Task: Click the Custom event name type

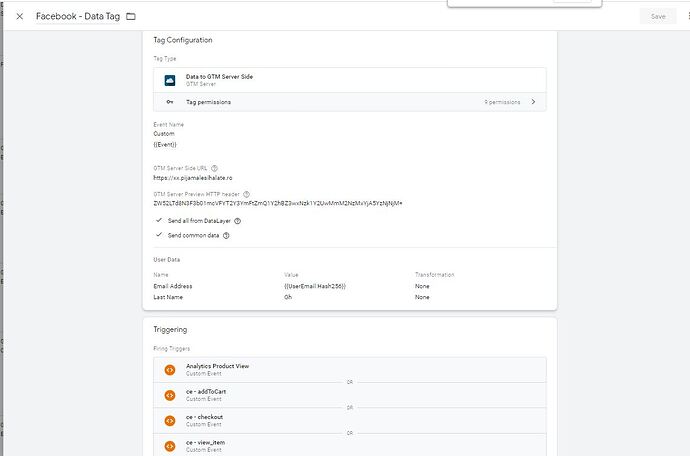Action: point(164,133)
